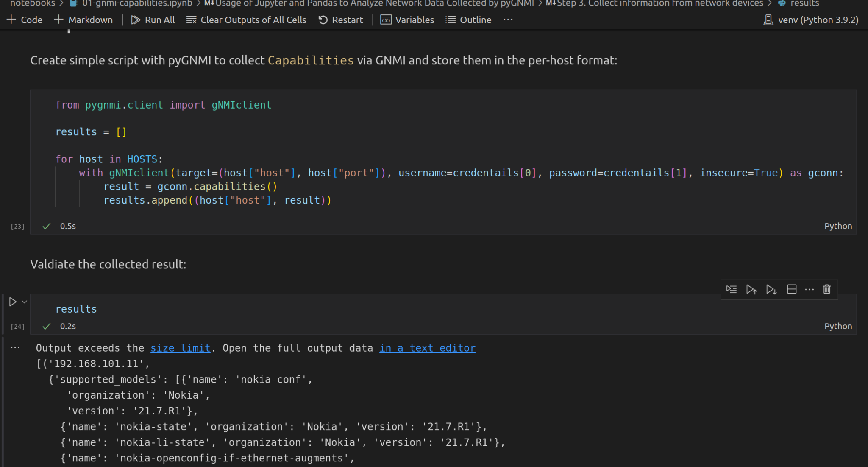Image resolution: width=868 pixels, height=467 pixels.
Task: Open the notebook Outline view
Action: (x=468, y=20)
